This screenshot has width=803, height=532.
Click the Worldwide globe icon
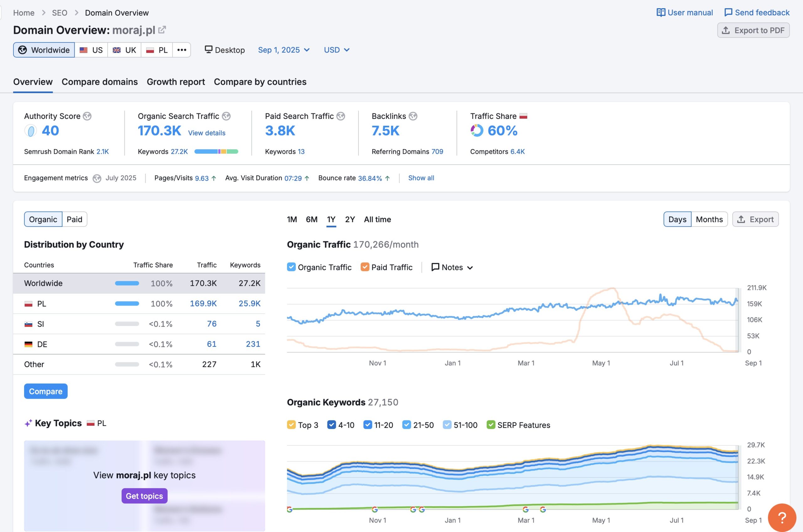[22, 50]
